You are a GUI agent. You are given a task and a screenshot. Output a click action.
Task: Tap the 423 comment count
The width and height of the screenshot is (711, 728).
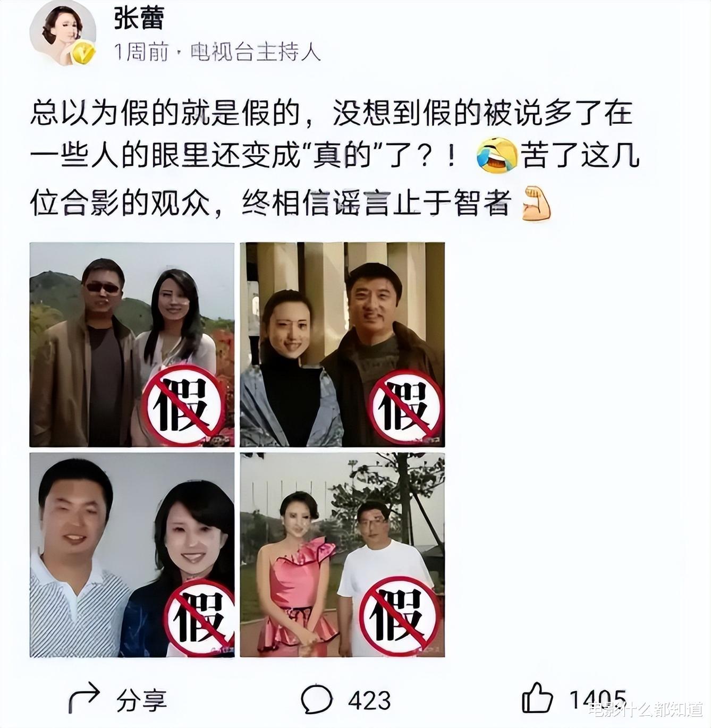[369, 700]
